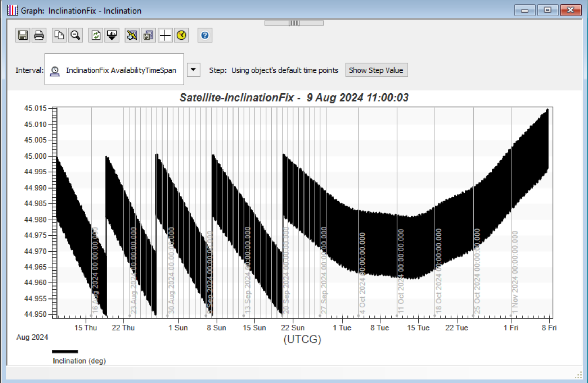Click the '22 Sun' x-axis label
Screen dimensions: 588x383
[x=293, y=328]
